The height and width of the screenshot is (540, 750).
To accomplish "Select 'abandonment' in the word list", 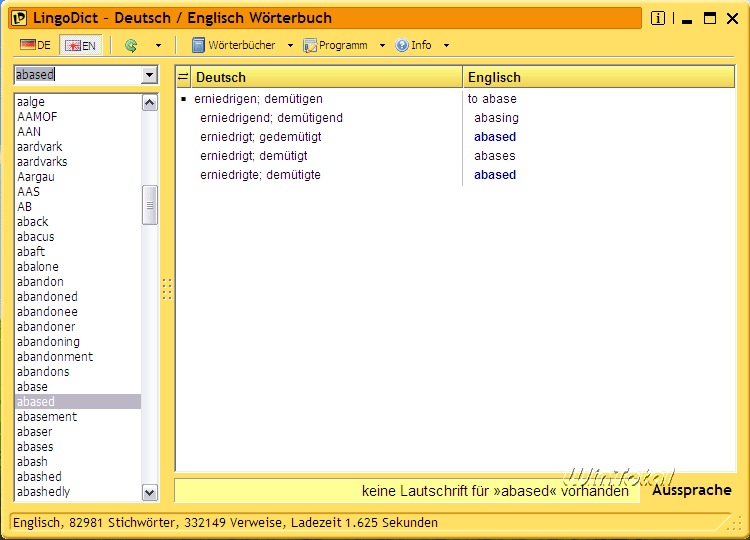I will 55,357.
